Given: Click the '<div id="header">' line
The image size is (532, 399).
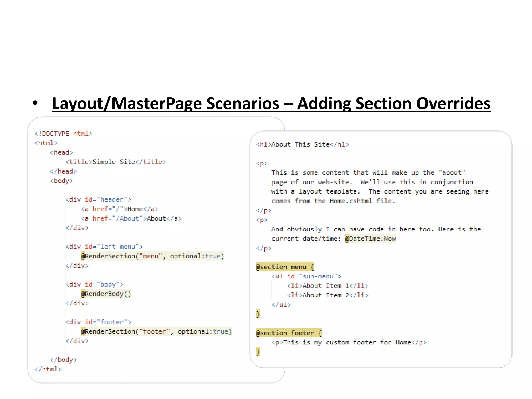Looking at the screenshot, I should [98, 199].
